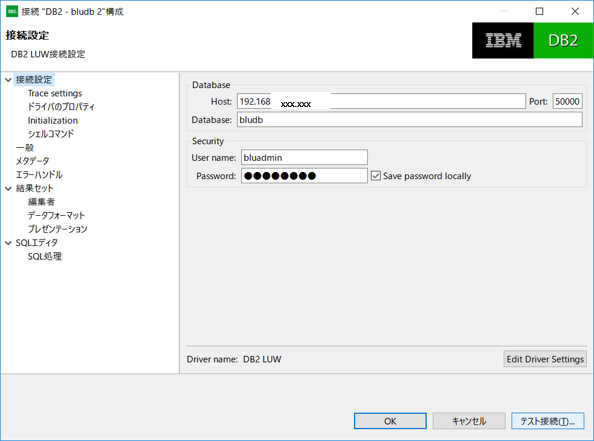Click Edit Driver Settings button

[x=545, y=359]
